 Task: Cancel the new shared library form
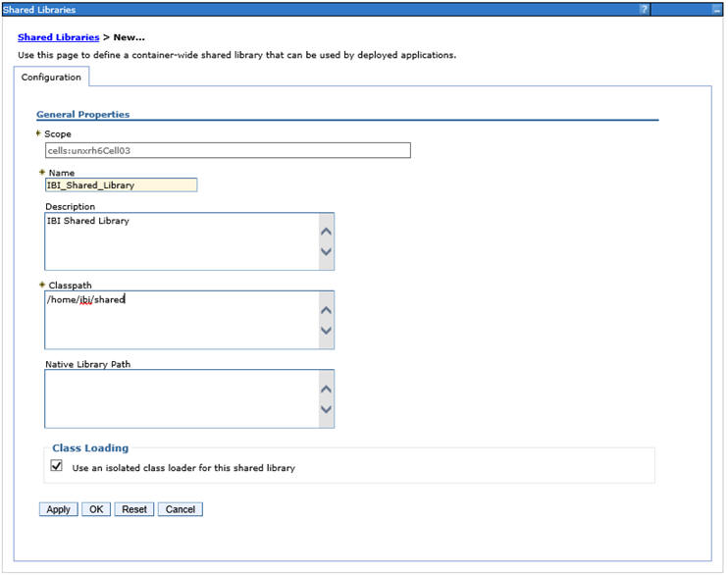[181, 509]
